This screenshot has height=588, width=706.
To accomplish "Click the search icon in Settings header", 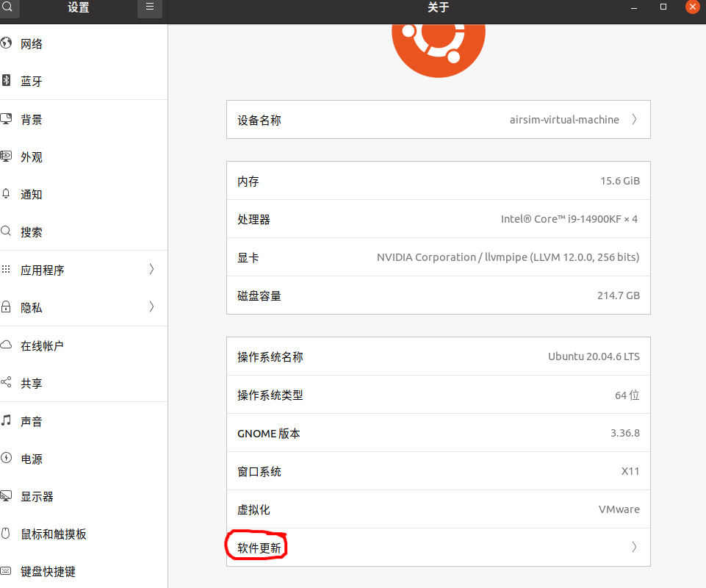I will click(x=7, y=7).
